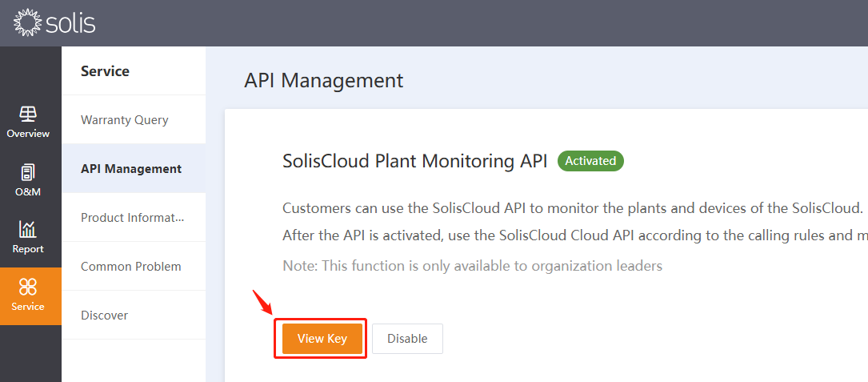Open the O&M section icon
This screenshot has width=868, height=382.
(x=28, y=172)
